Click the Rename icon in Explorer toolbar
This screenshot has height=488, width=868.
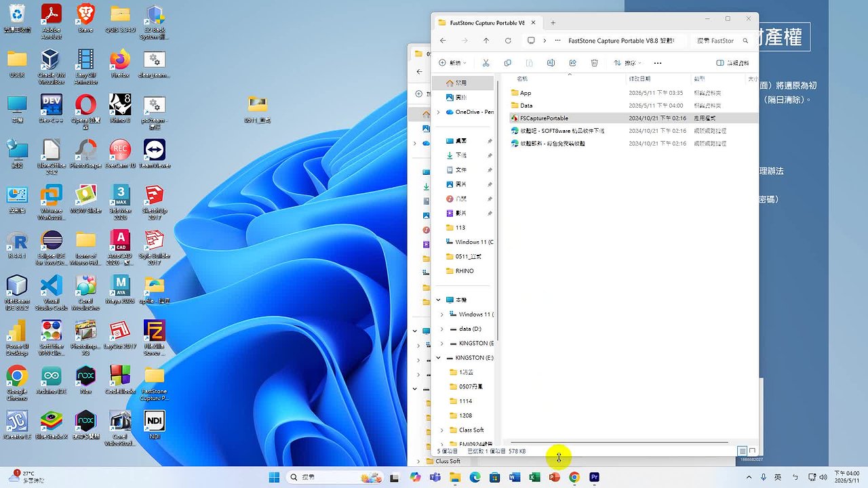(x=551, y=63)
